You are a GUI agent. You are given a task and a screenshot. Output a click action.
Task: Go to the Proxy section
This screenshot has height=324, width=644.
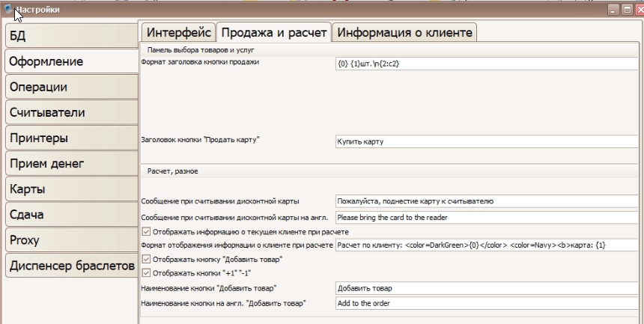click(x=71, y=239)
